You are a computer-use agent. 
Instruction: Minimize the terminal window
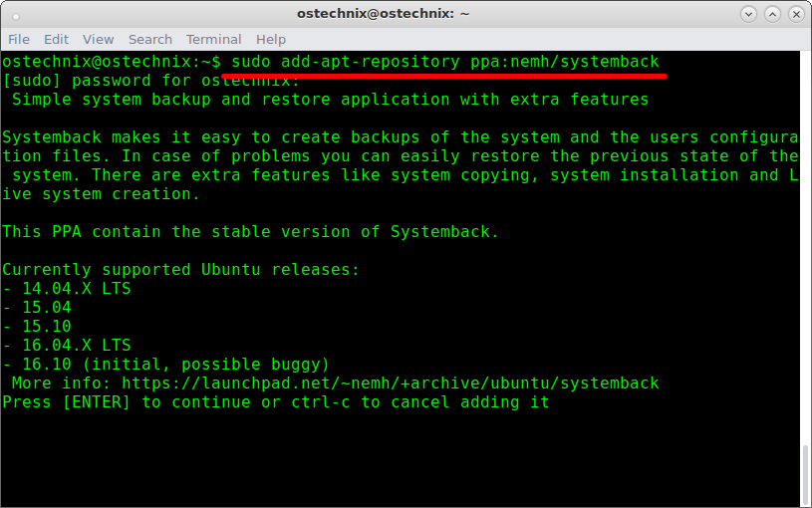748,14
